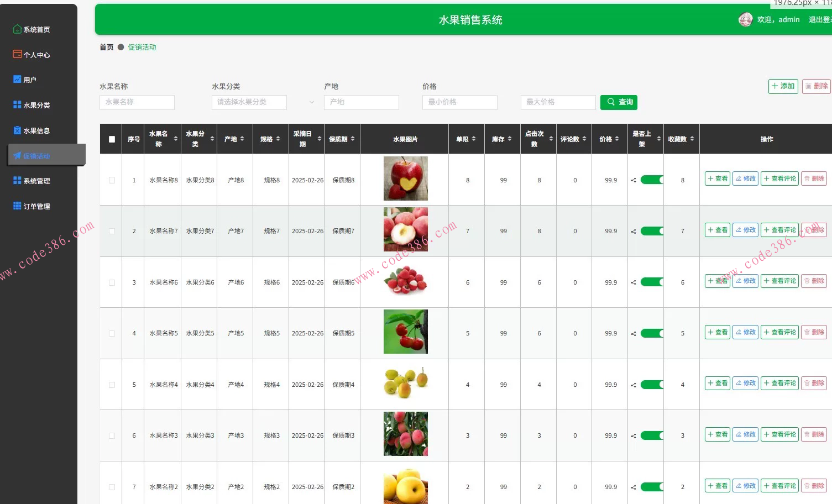Click the share icon on 水果名称8 row
The height and width of the screenshot is (504, 832).
pos(633,179)
